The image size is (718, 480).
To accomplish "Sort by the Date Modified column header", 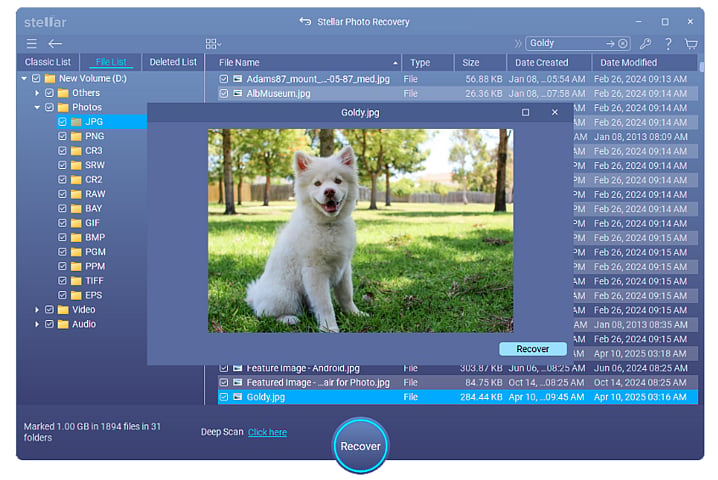I will click(x=645, y=62).
